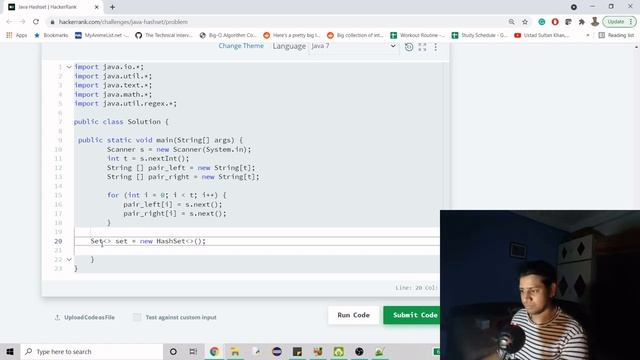The image size is (640, 360).
Task: Click the browser forward arrow
Action: point(22,22)
